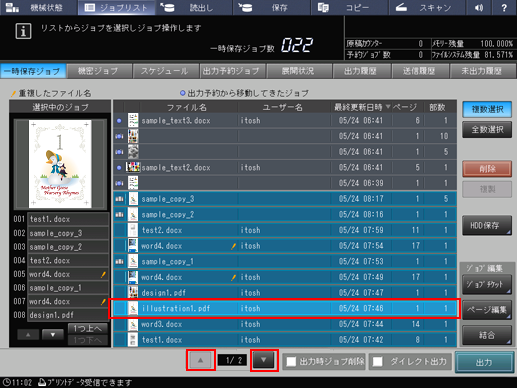This screenshot has width=517, height=388.
Task: Select the 出力予約ジョブ tab
Action: tap(232, 71)
